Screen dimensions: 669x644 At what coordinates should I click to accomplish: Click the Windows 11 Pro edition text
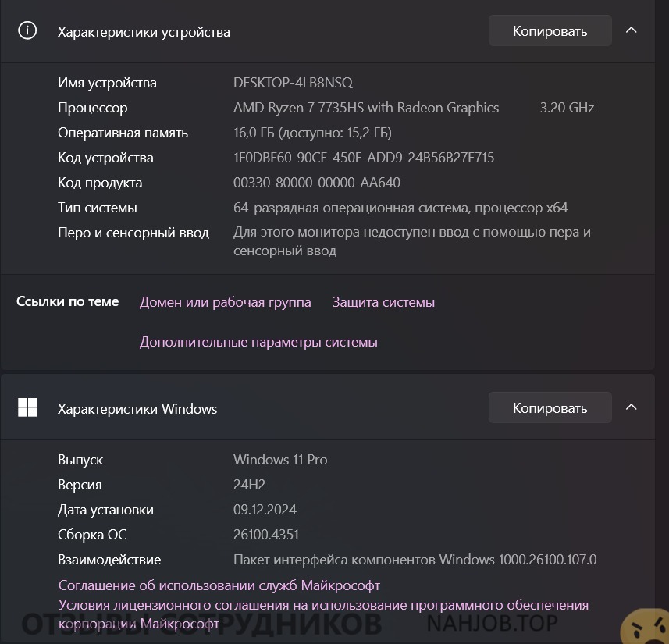(x=280, y=460)
